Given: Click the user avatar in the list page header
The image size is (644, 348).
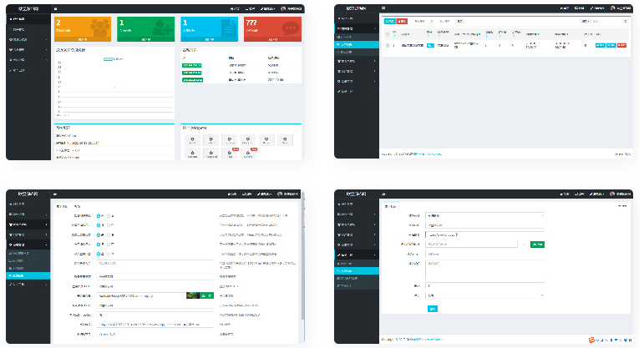Looking at the screenshot, I should (613, 8).
